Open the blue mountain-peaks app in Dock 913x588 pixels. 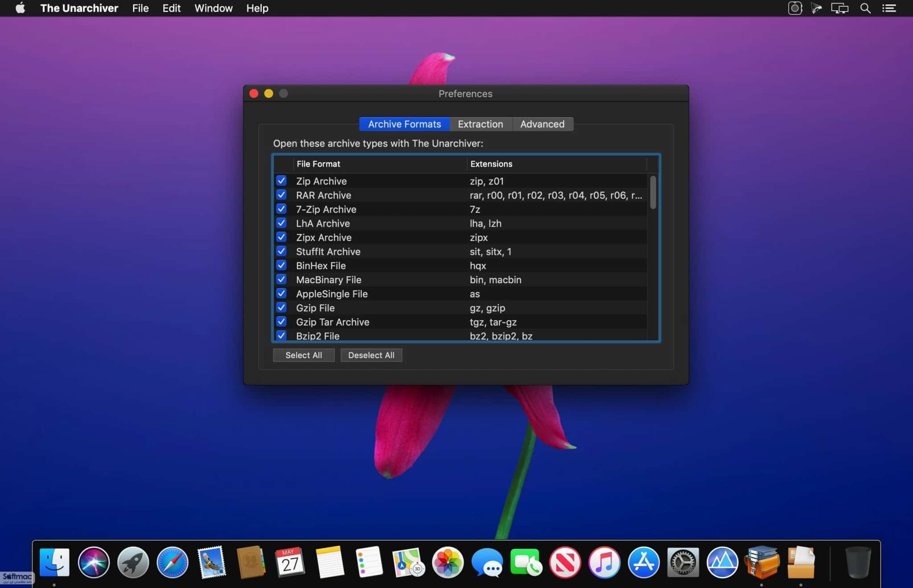click(x=722, y=562)
